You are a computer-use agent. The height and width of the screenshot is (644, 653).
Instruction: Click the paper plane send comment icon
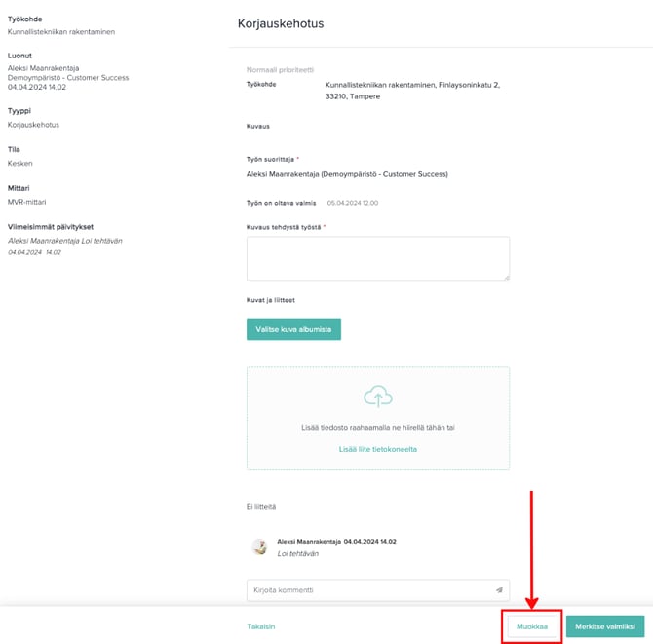(x=499, y=590)
